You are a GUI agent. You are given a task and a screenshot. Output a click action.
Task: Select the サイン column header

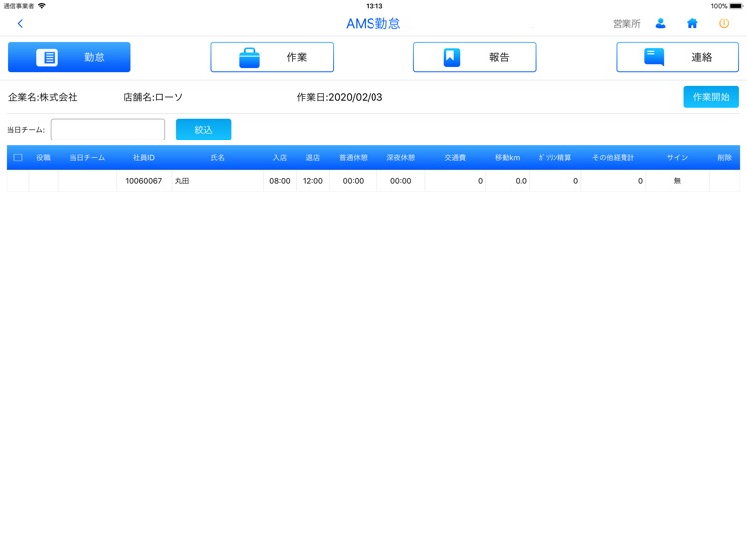677,157
